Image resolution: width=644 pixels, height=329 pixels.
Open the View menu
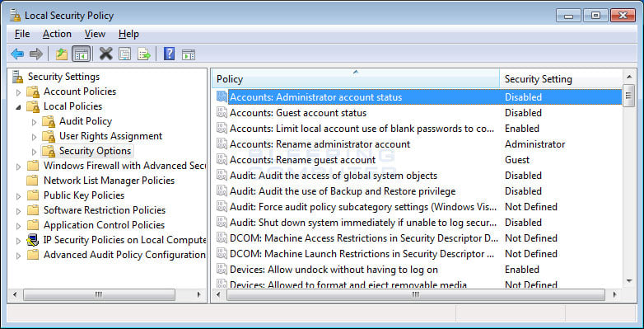tap(95, 34)
